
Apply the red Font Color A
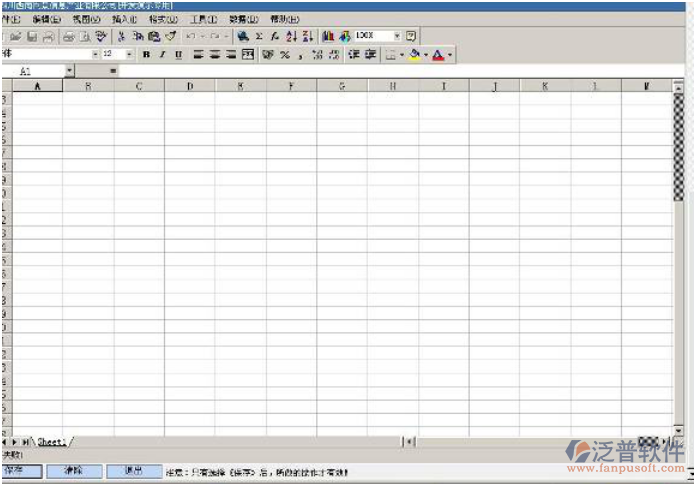point(438,55)
